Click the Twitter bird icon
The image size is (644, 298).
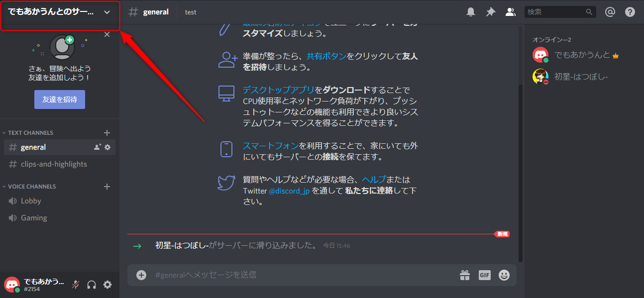[x=226, y=183]
